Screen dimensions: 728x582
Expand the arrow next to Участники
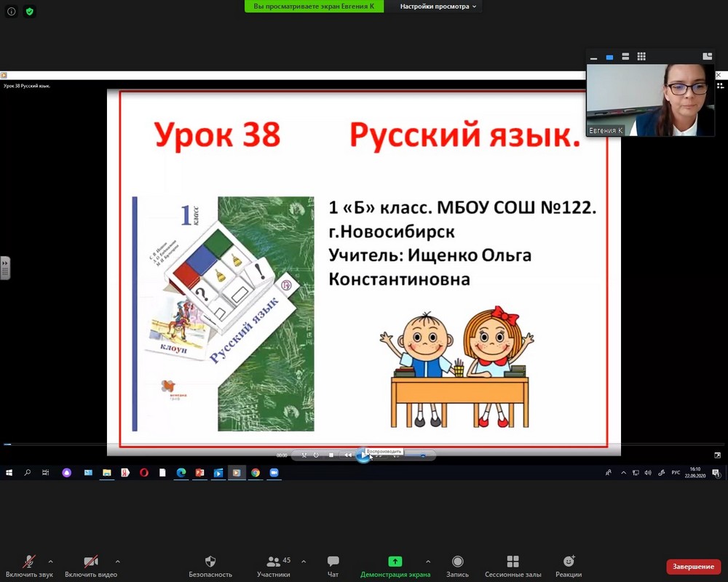tap(304, 562)
